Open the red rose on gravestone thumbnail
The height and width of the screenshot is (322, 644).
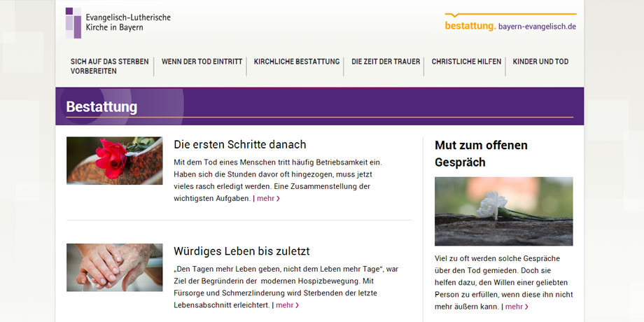115,160
